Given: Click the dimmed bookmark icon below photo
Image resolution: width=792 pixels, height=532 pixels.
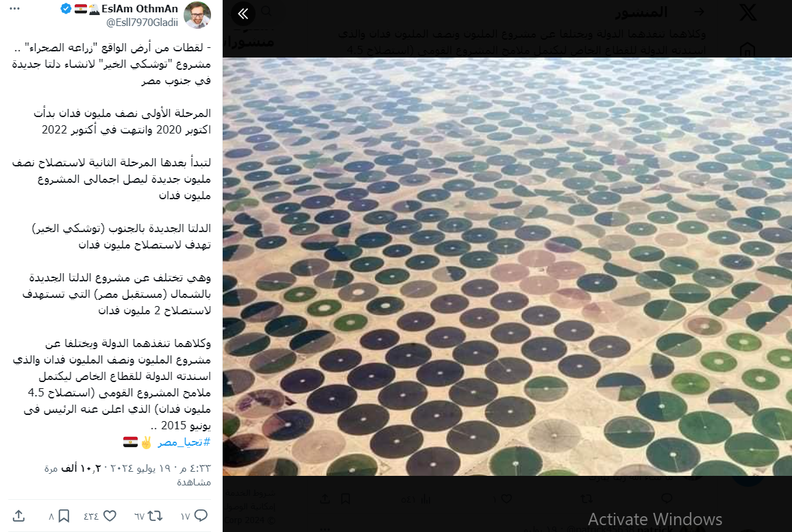Looking at the screenshot, I should tap(345, 498).
